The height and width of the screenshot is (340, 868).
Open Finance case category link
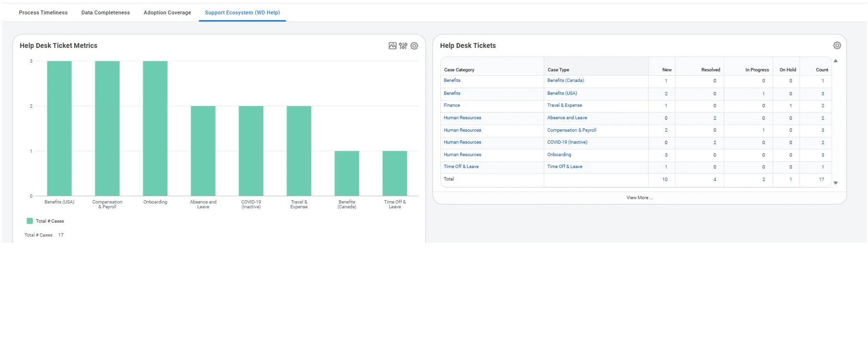pyautogui.click(x=452, y=105)
